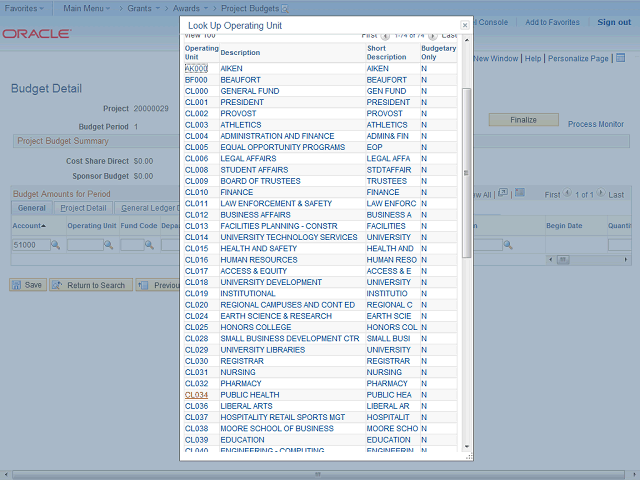The height and width of the screenshot is (480, 640).
Task: Click the previous-row arrow next to First in budget grid
Action: 567,193
